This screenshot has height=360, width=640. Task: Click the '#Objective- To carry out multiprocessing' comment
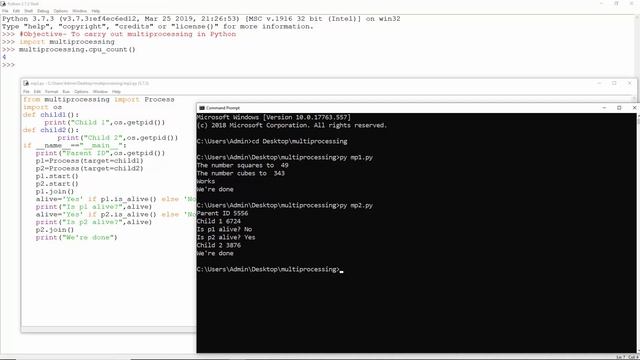click(x=127, y=34)
